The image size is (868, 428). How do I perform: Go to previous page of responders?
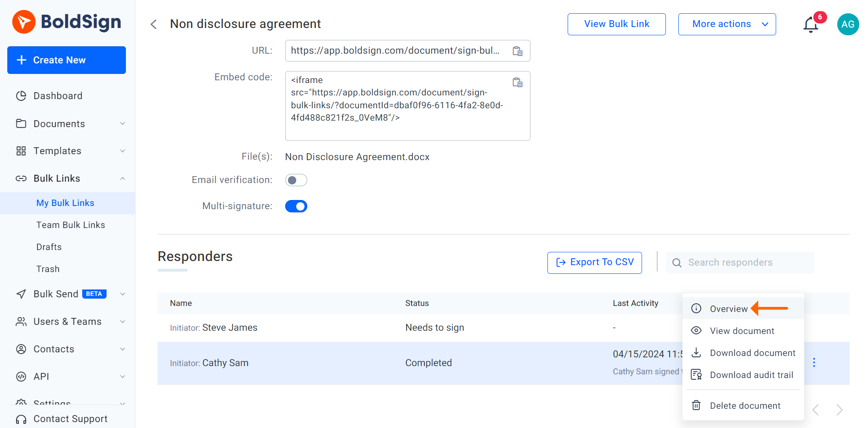816,410
